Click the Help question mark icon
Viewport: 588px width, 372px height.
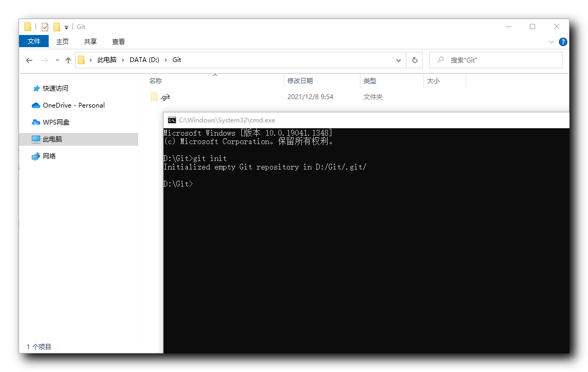point(563,41)
